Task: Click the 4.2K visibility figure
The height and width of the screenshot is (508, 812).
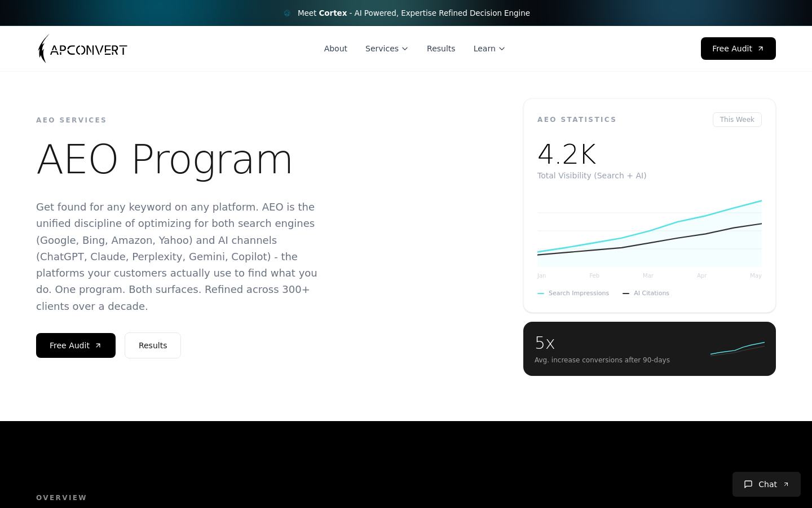Action: tap(567, 154)
